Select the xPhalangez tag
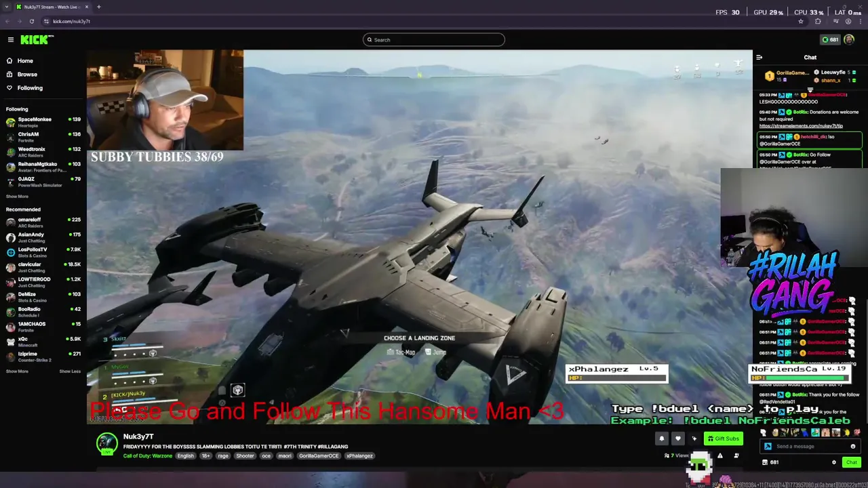868x488 pixels. tap(359, 456)
